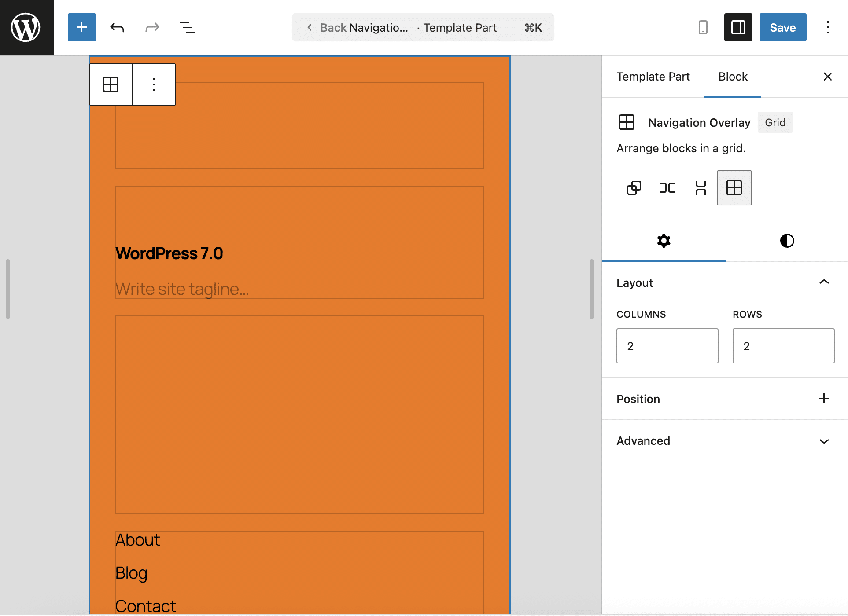The width and height of the screenshot is (848, 616).
Task: Open the Grid block options menu
Action: pyautogui.click(x=154, y=84)
